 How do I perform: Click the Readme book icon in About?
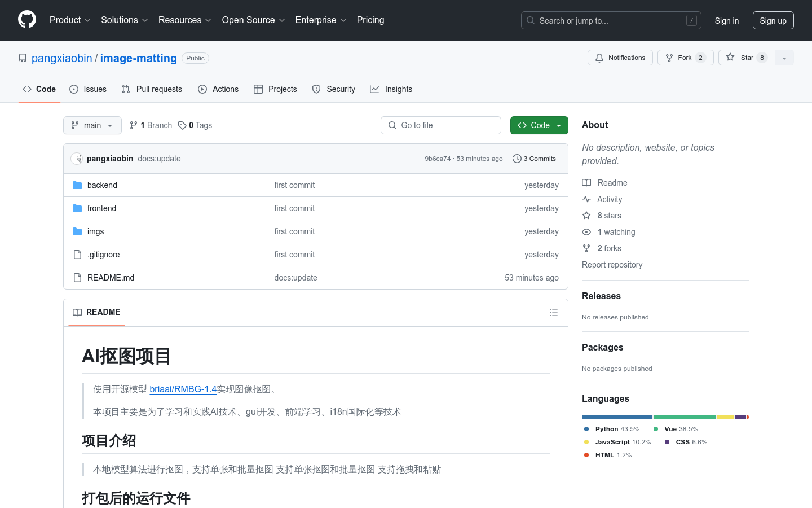tap(586, 183)
